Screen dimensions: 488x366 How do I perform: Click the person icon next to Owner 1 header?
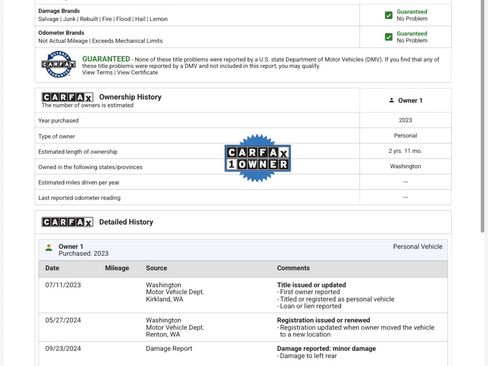coord(392,100)
